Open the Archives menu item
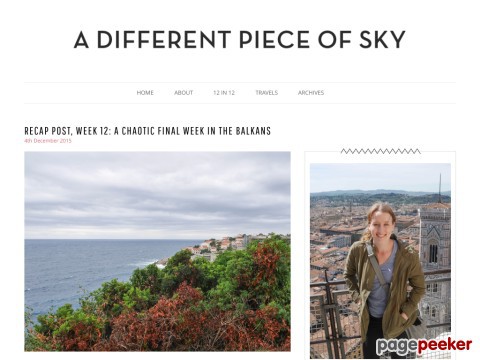 pos(311,93)
